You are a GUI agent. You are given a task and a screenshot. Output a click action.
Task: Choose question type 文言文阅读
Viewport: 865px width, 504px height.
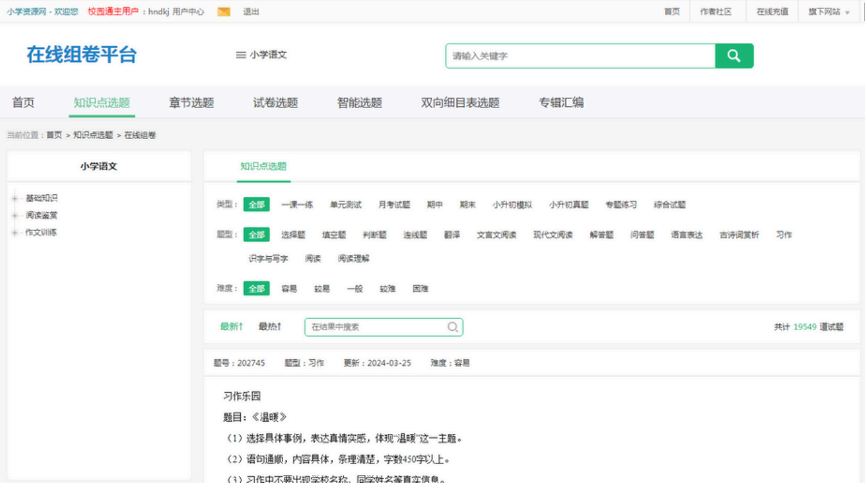tap(496, 235)
